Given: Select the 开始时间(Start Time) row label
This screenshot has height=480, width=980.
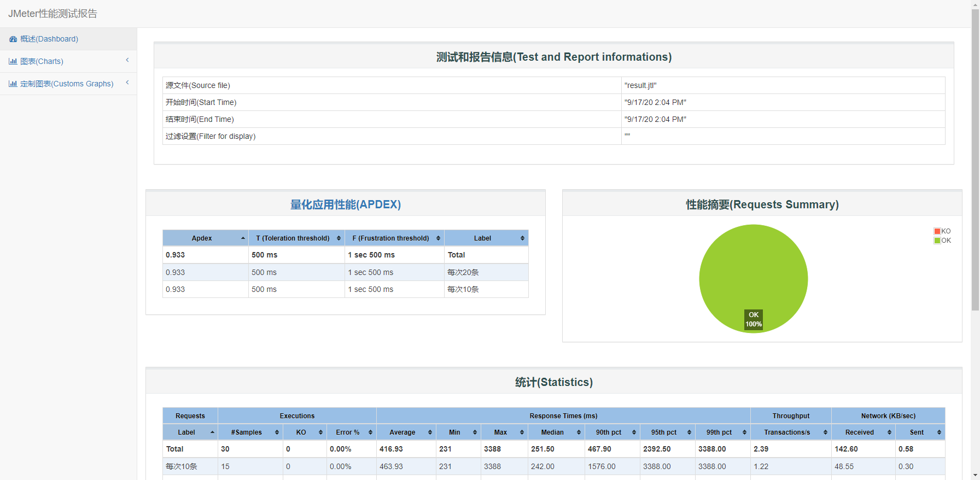Looking at the screenshot, I should click(x=201, y=102).
